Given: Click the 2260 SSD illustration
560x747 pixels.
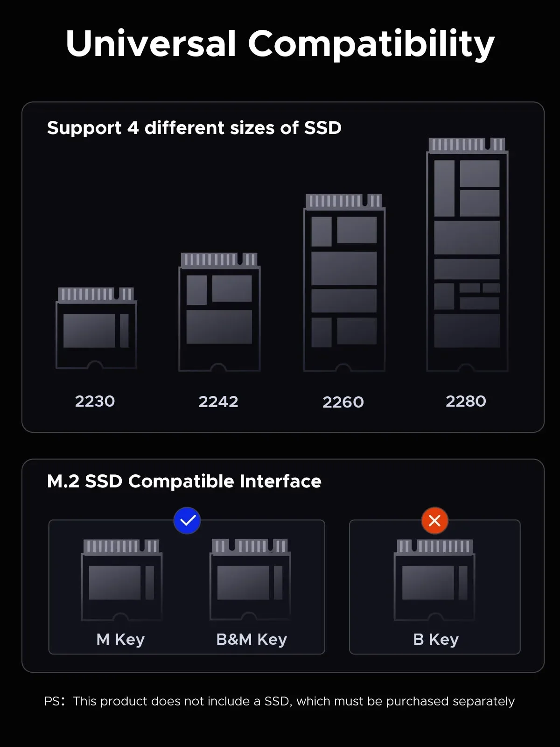Looking at the screenshot, I should (344, 283).
